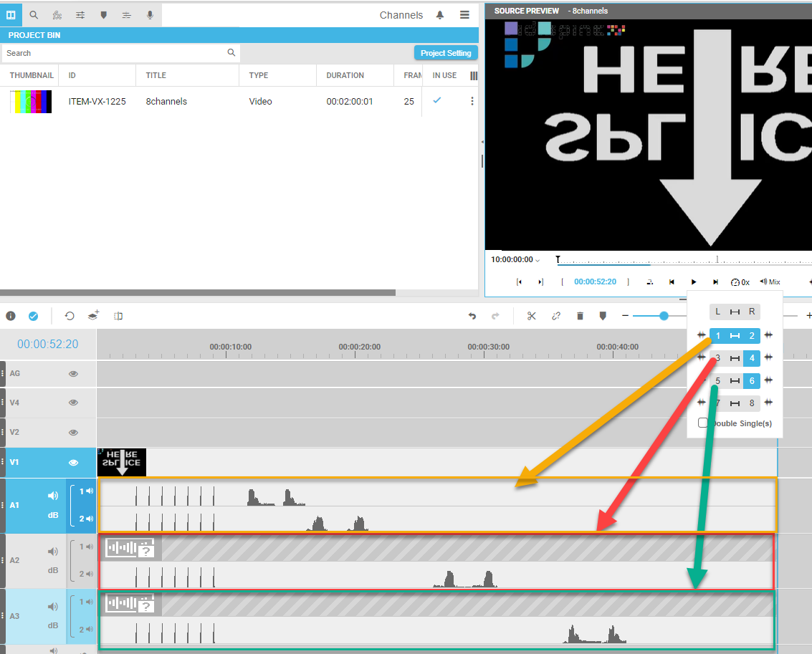Select the L R stereo channel pair
Screen dimensions: 812x654
tap(735, 312)
